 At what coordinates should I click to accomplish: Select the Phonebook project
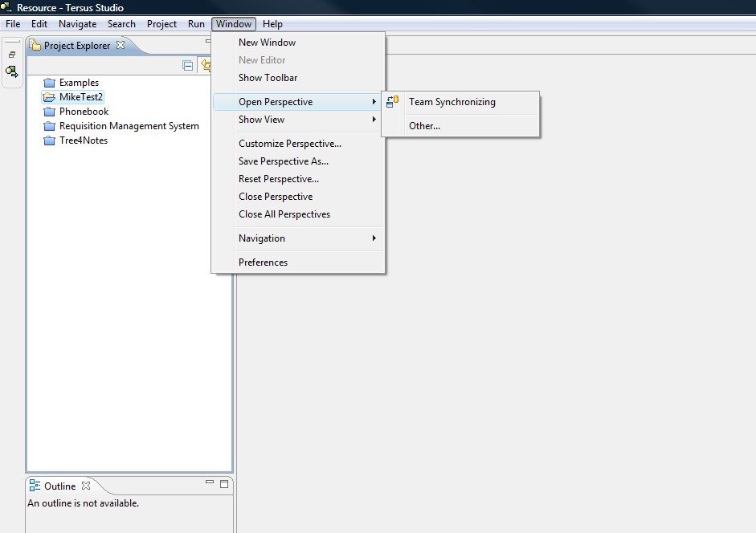click(x=84, y=112)
